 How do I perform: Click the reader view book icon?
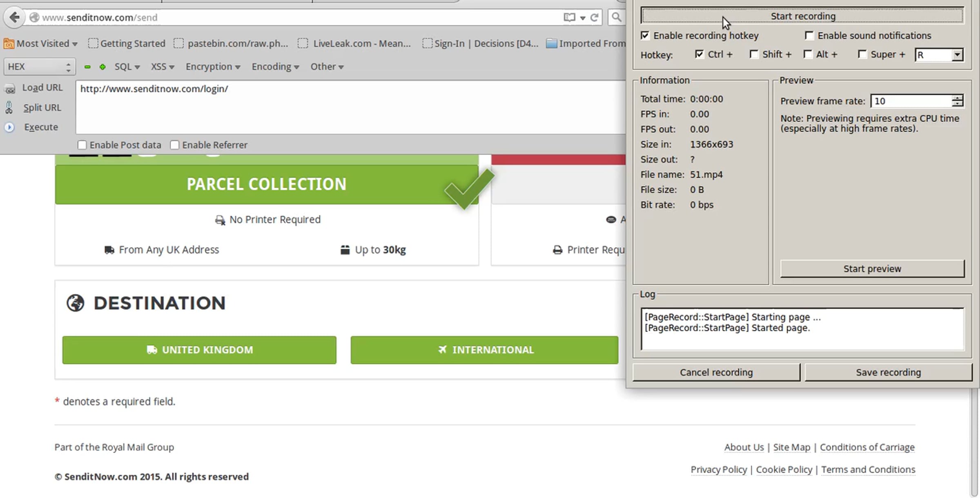click(569, 17)
